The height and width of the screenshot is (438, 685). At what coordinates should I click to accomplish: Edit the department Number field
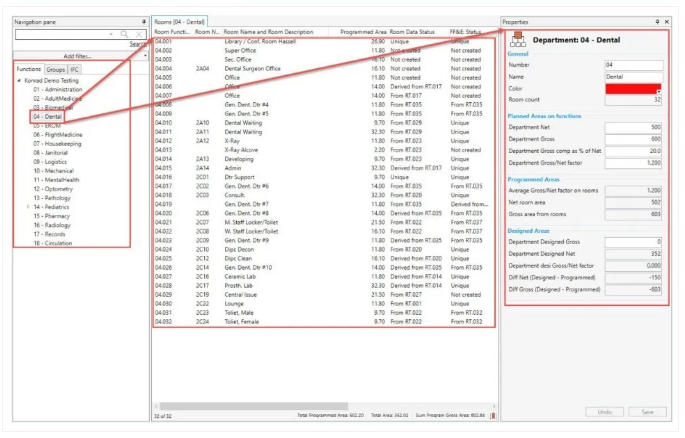pyautogui.click(x=634, y=65)
